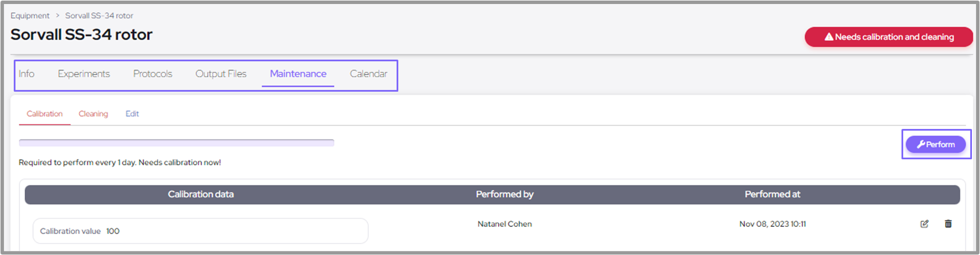Open the Info tab

26,74
